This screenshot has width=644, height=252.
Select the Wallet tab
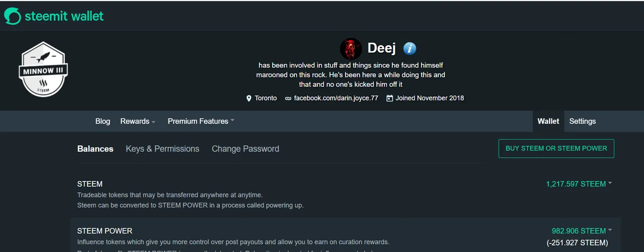(548, 121)
